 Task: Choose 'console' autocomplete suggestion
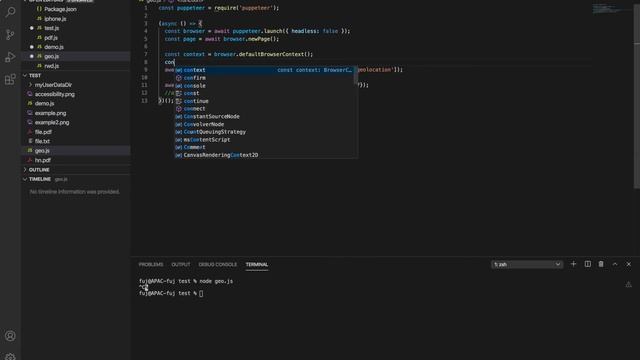point(265,86)
